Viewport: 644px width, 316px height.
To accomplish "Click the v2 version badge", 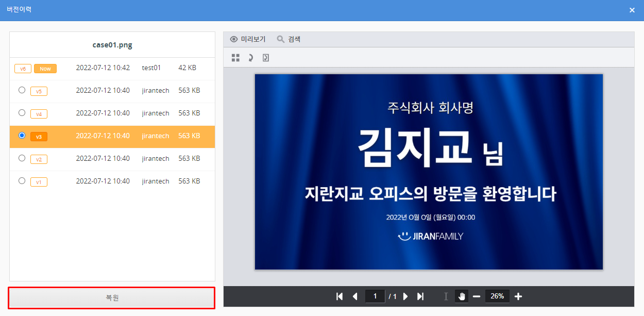I will pyautogui.click(x=39, y=159).
